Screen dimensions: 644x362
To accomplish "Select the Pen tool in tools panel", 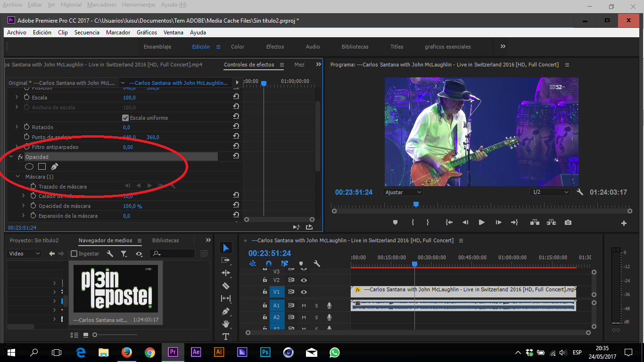I will 226,311.
